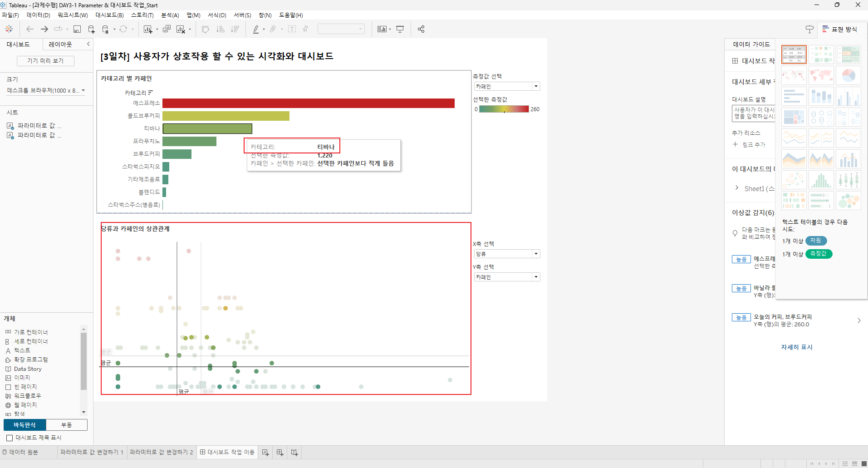Open the 대시보드(B) menu
This screenshot has width=868, height=468.
tap(109, 15)
